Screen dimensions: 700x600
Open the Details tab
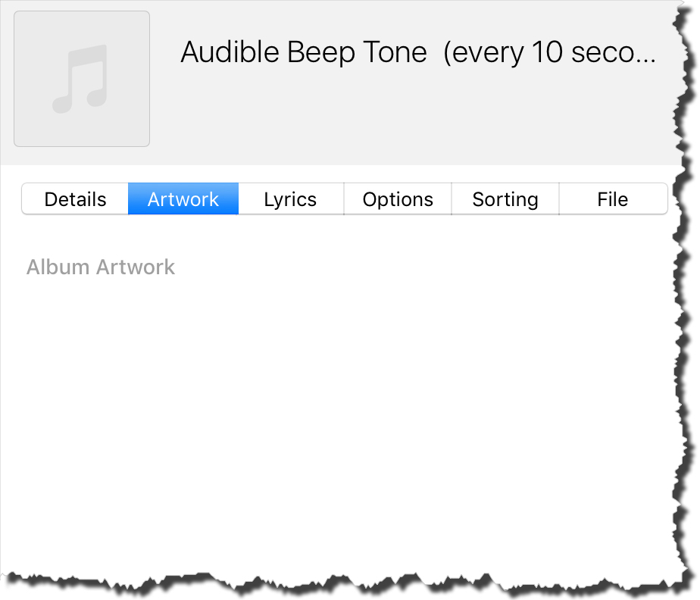click(75, 199)
